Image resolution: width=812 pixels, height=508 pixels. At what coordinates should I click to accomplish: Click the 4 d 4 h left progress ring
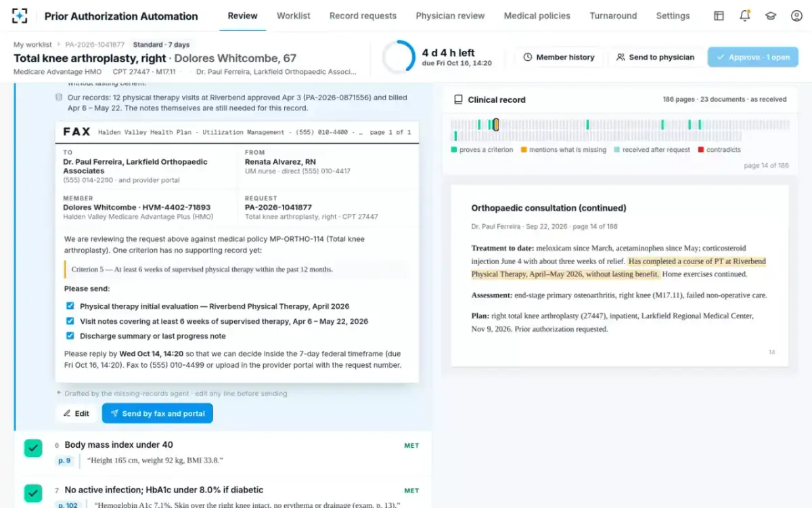[399, 57]
